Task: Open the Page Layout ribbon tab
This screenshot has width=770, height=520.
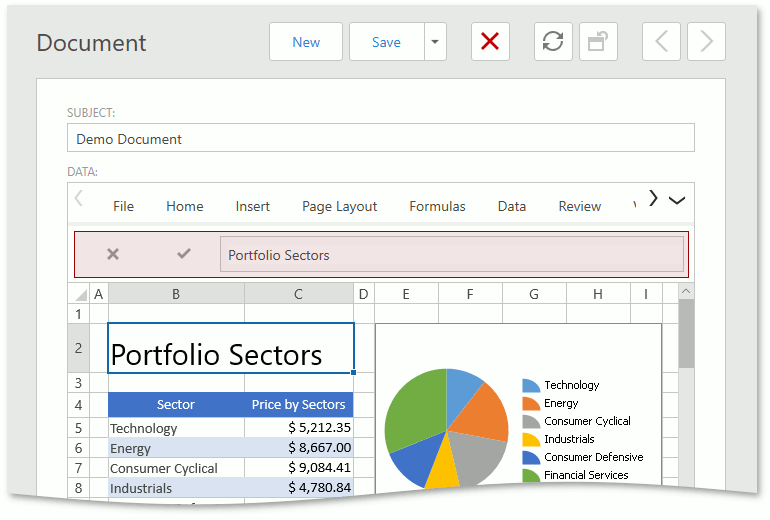Action: pos(339,206)
